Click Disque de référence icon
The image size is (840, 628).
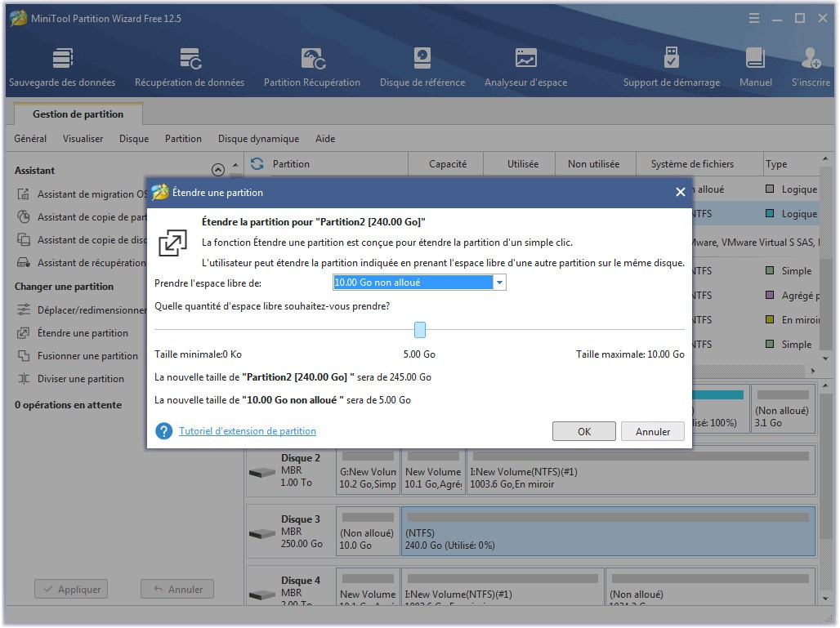coord(422,58)
